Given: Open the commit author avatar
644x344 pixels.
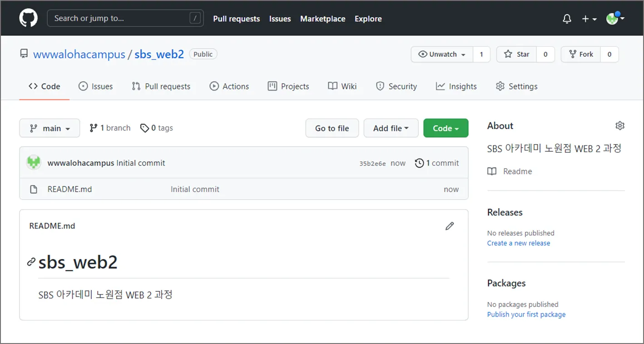Looking at the screenshot, I should [x=34, y=163].
